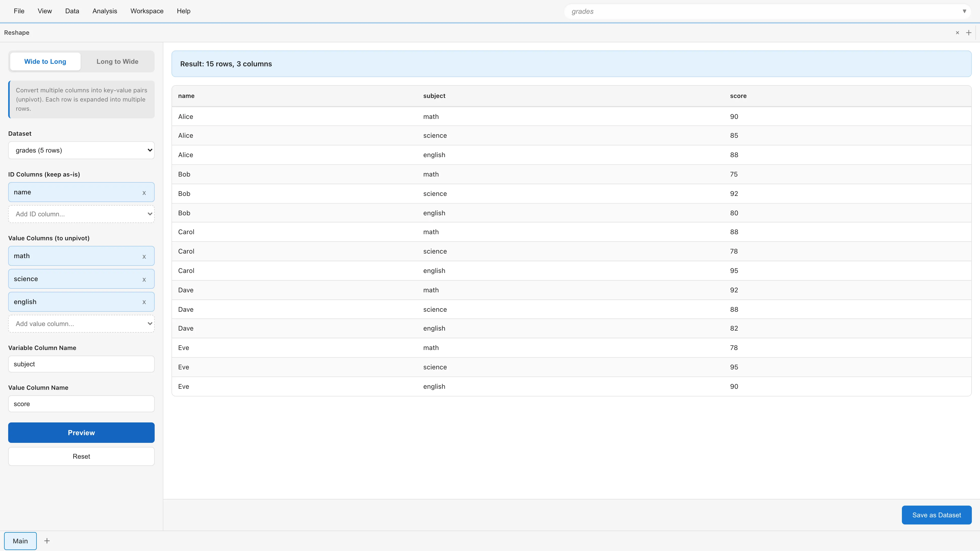The height and width of the screenshot is (551, 980).
Task: Remove english from value columns
Action: [144, 302]
